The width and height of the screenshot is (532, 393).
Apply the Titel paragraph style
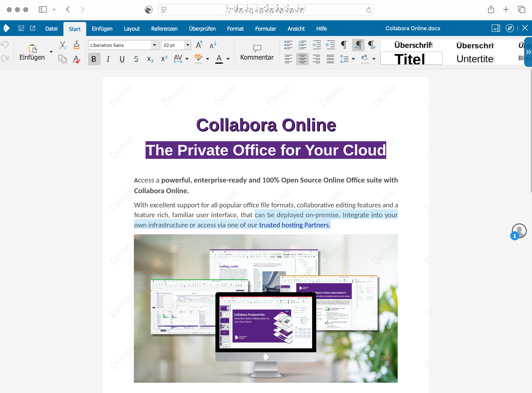411,59
